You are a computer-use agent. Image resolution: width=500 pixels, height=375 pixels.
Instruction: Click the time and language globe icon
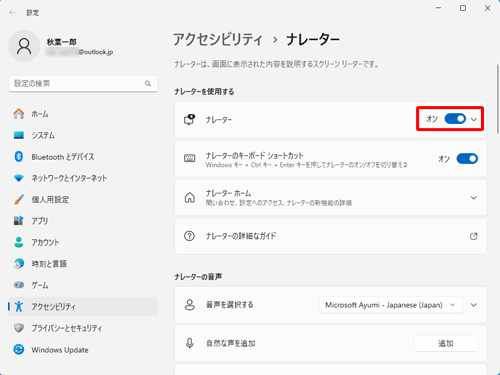pyautogui.click(x=19, y=264)
